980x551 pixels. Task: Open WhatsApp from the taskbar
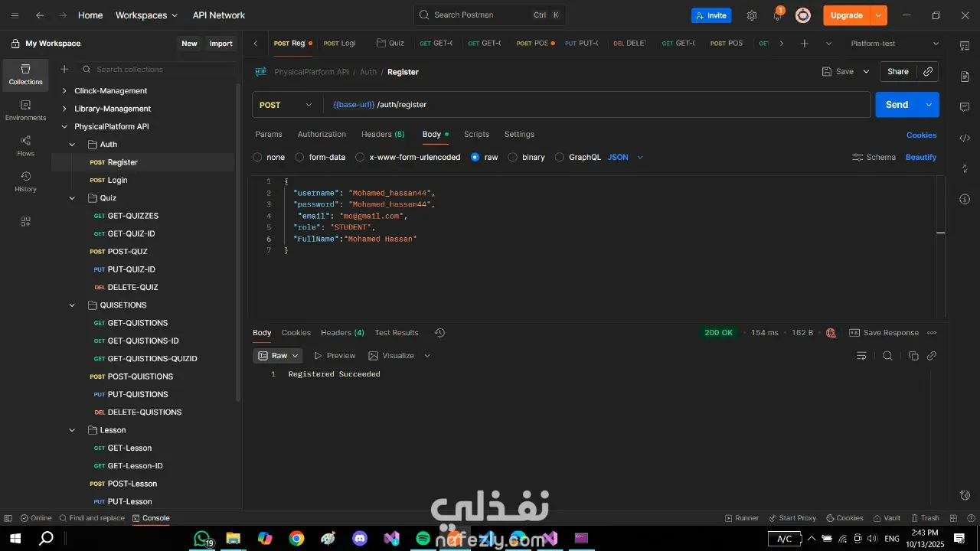coord(202,539)
